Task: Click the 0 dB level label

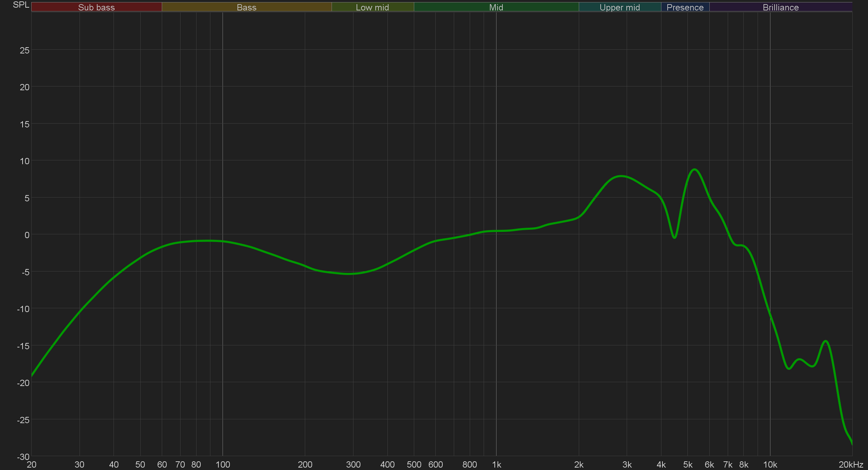Action: coord(27,235)
